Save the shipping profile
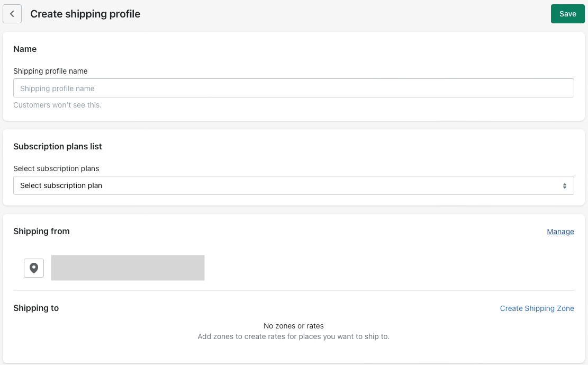 [567, 14]
